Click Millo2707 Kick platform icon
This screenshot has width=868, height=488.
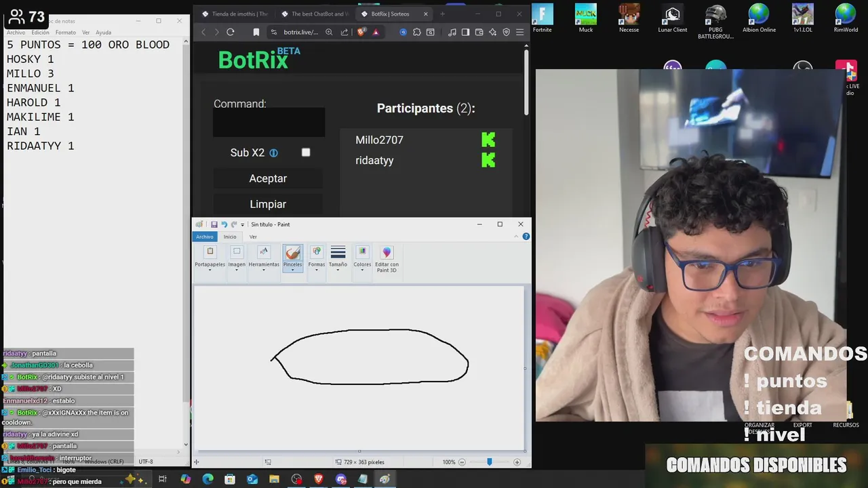pos(488,140)
